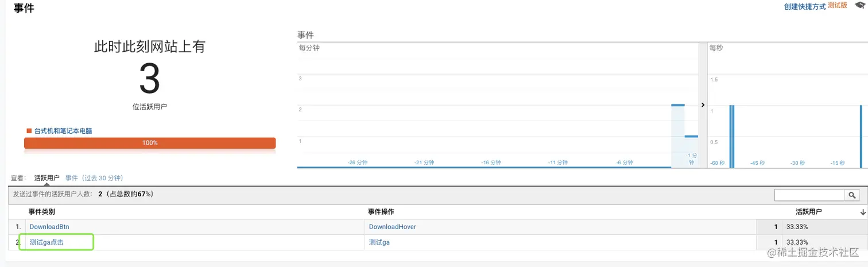
Task: Click the tall bar in per-minute chart
Action: (x=678, y=136)
